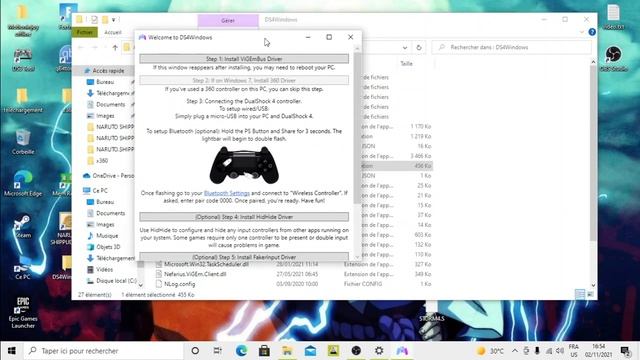Sort files by the Taille column

(406, 64)
